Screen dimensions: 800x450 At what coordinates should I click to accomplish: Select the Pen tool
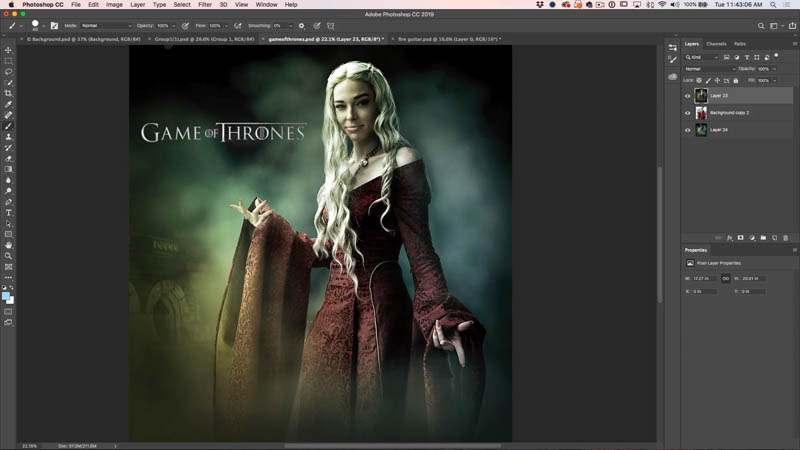pos(8,202)
